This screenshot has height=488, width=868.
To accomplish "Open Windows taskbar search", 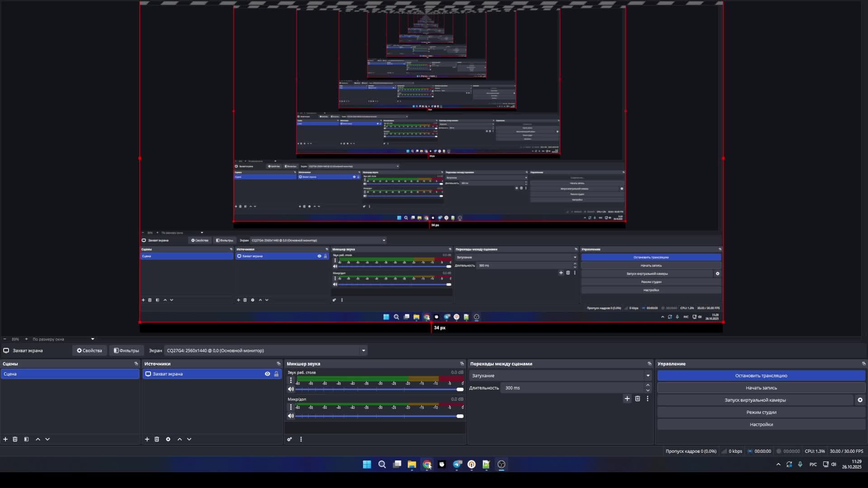I will pos(382,464).
